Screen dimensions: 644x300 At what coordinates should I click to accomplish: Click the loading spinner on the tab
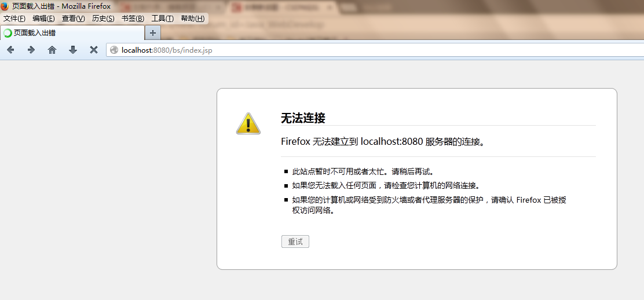8,33
